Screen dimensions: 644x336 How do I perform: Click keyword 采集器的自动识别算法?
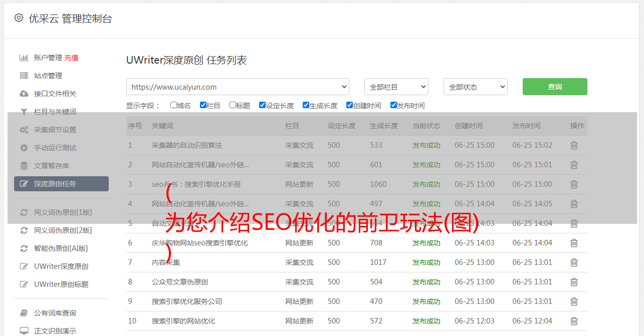click(187, 145)
